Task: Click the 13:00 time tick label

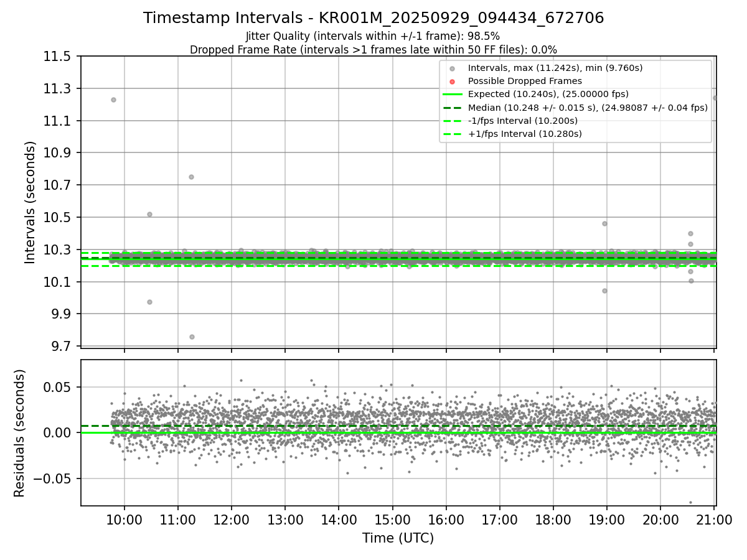Action: pyautogui.click(x=285, y=519)
